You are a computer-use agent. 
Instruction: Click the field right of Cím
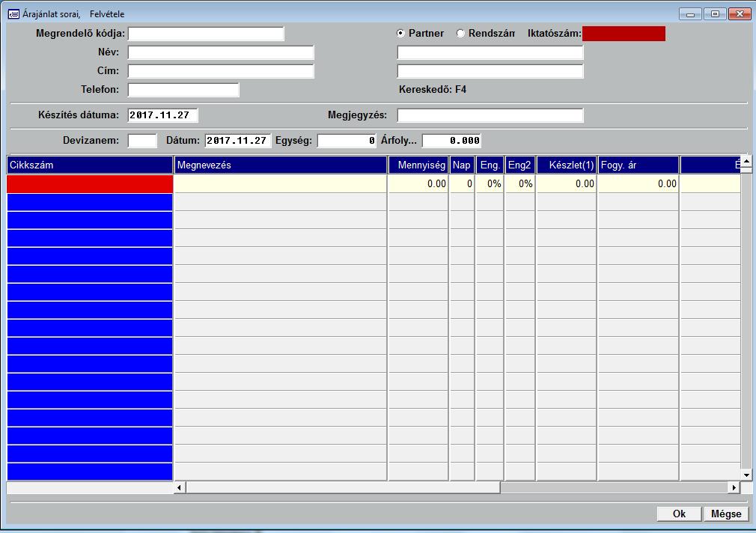(490, 71)
